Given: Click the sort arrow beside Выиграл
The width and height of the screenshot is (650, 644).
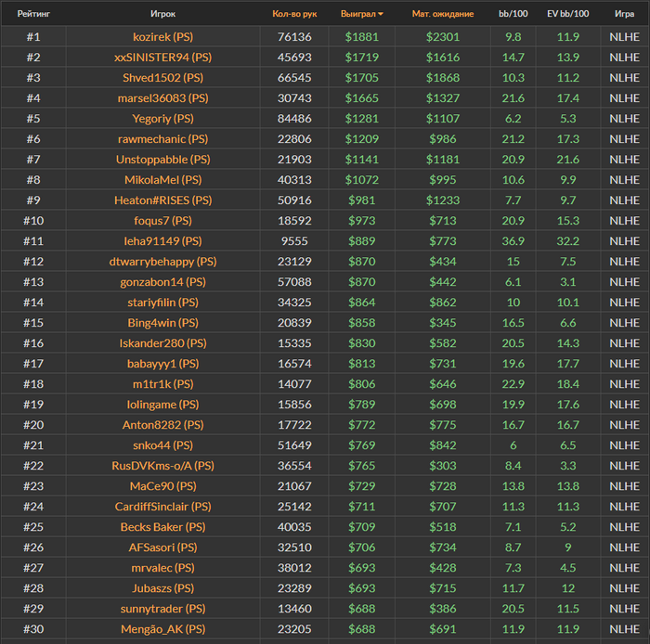Looking at the screenshot, I should click(x=381, y=15).
